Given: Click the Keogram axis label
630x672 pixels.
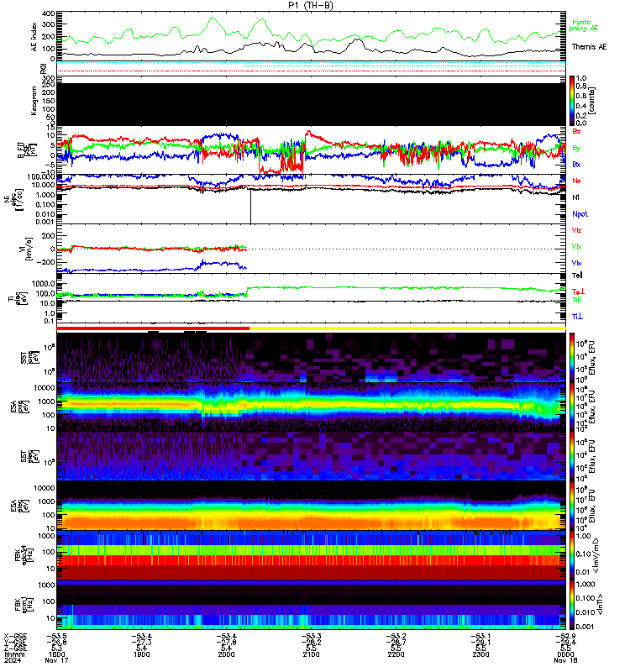Looking at the screenshot, I should pos(34,101).
